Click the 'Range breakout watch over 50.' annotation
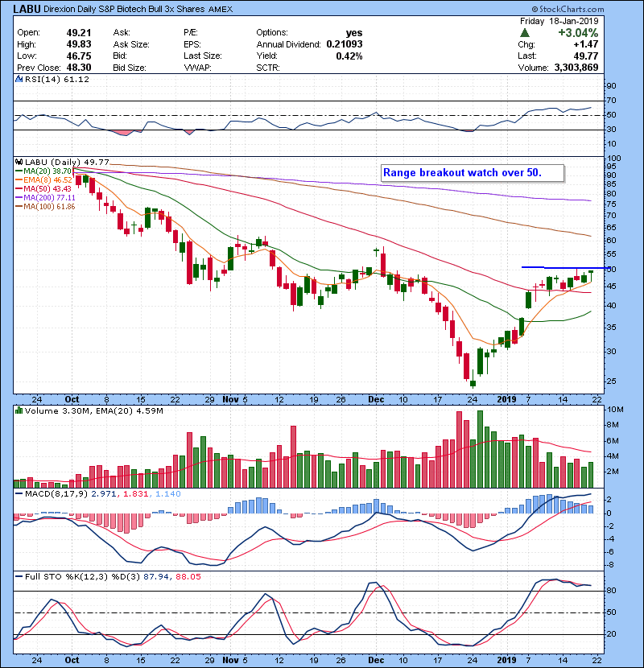 473,173
